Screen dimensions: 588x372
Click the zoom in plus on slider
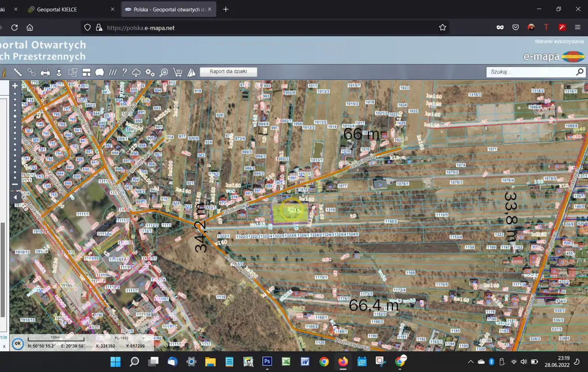pos(15,86)
